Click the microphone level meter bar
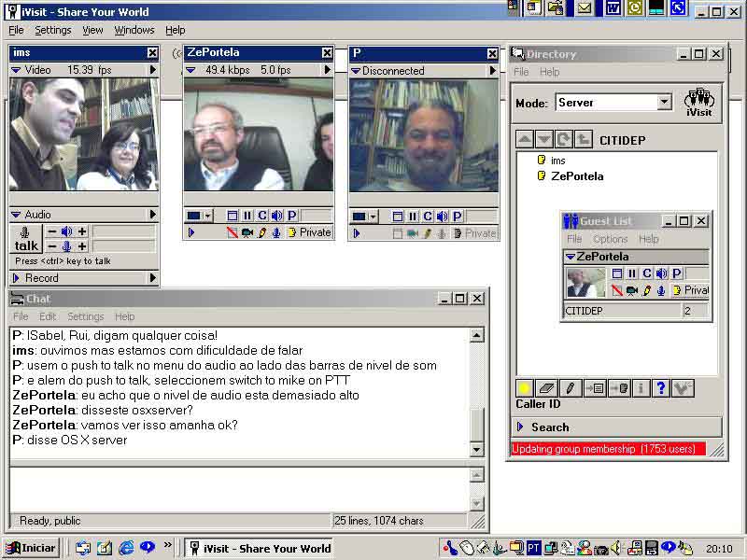 [x=124, y=246]
